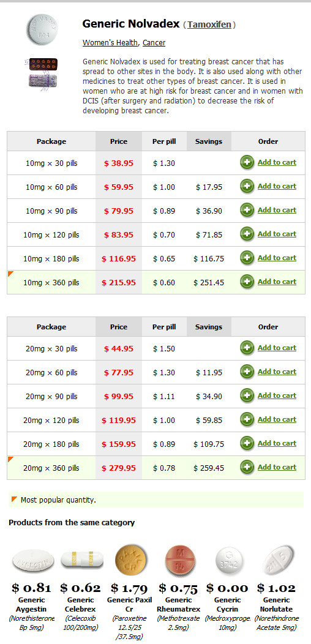Click green plus icon for 10mg × 120 pills

(247, 234)
